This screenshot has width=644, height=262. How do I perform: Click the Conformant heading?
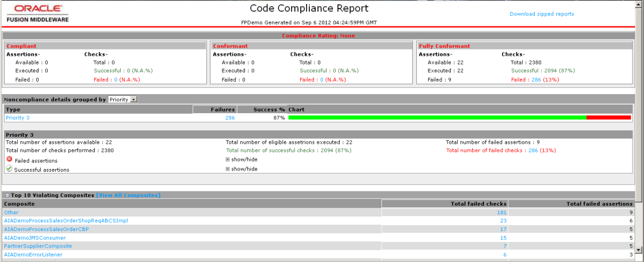(231, 46)
